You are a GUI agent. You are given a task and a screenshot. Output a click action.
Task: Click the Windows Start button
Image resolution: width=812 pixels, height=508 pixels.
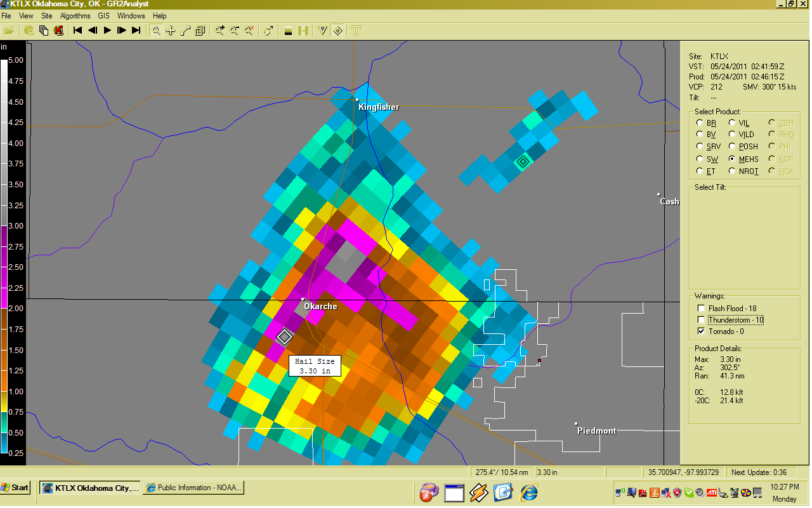(x=16, y=488)
